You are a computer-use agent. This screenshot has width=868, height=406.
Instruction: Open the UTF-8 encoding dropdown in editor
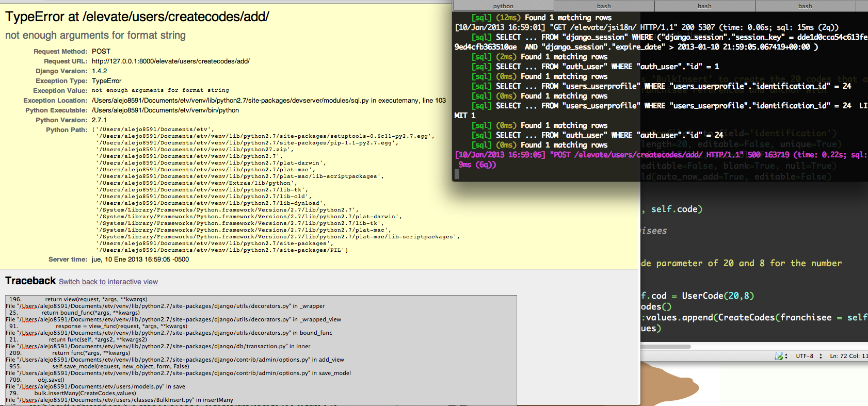point(809,356)
